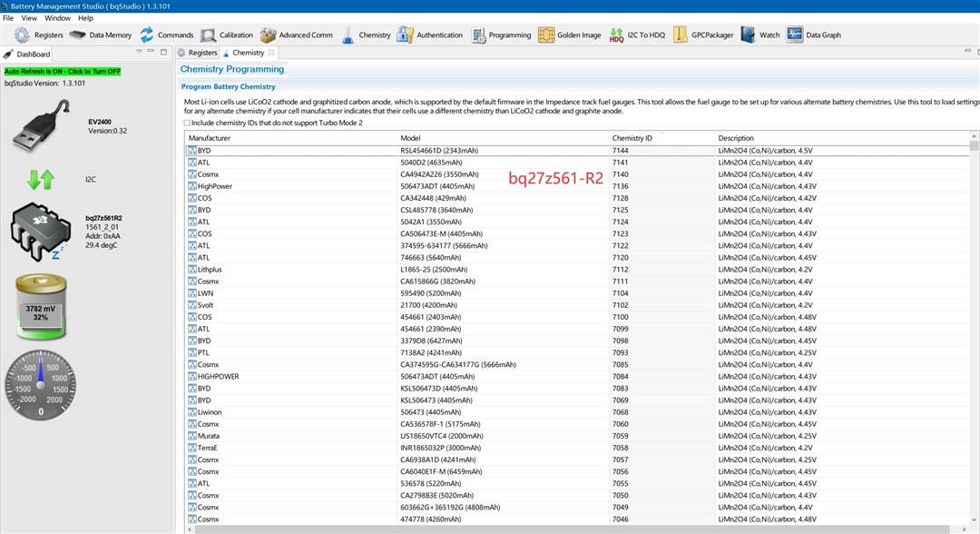The image size is (980, 534).
Task: Select Cosmx CA4942A226 (3550mAh) row
Action: tap(577, 174)
